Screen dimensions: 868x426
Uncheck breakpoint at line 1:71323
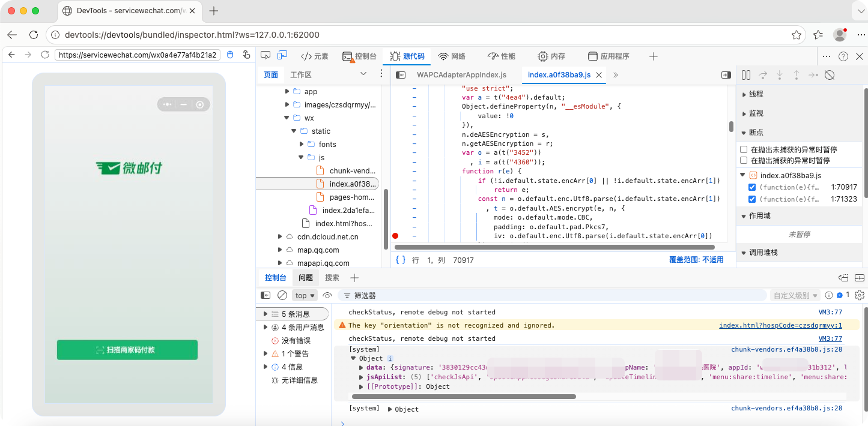[x=752, y=199]
